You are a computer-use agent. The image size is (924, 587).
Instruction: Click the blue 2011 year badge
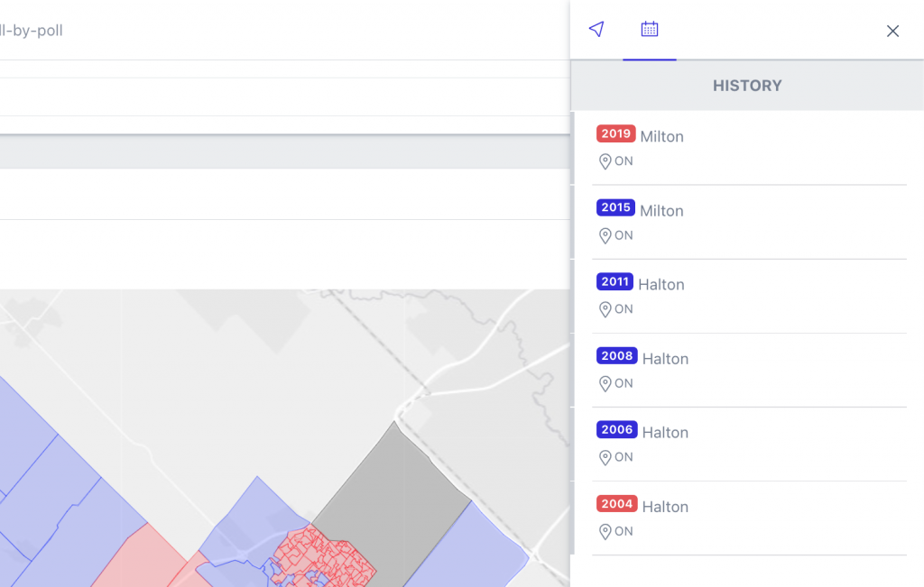pyautogui.click(x=614, y=282)
